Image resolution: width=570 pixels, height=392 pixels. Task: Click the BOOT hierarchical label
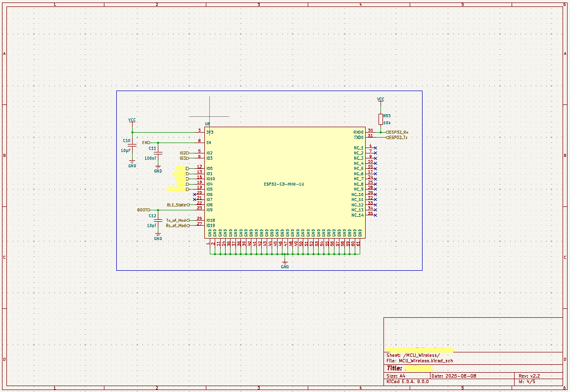[143, 210]
